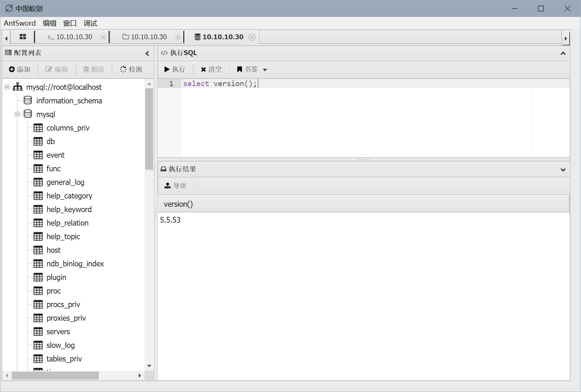Click the tree horizontal scrollbar thumb
This screenshot has height=392, width=581.
(x=55, y=376)
